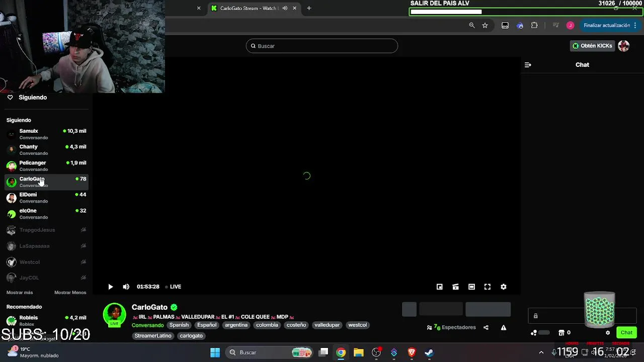644x362 pixels.
Task: Collapse the chat panel with the arrow icon
Action: 528,65
